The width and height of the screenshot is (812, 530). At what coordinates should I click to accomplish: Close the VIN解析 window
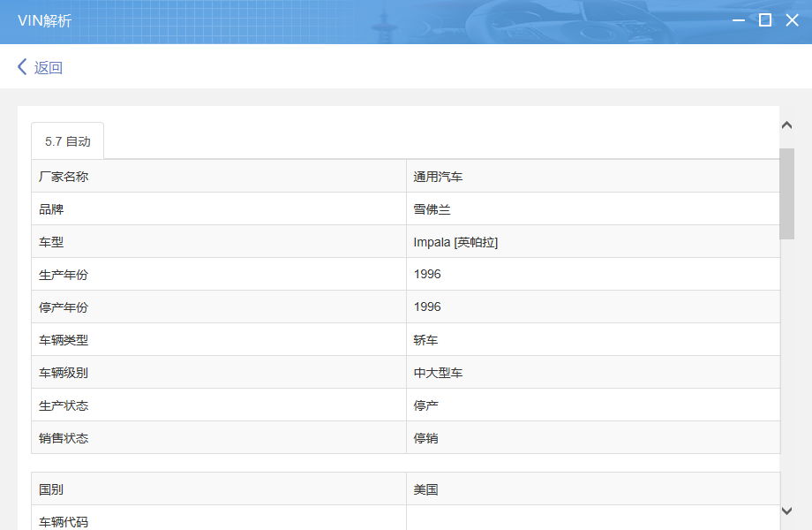792,20
